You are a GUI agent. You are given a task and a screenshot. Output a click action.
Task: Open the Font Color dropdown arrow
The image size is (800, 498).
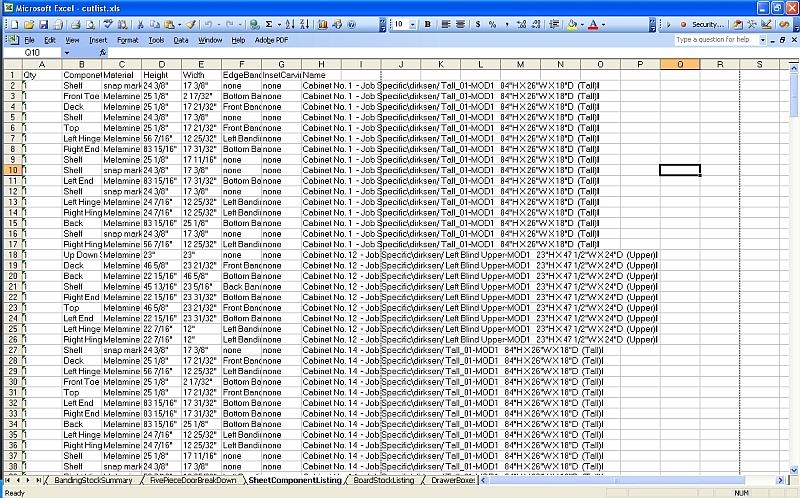tap(603, 24)
